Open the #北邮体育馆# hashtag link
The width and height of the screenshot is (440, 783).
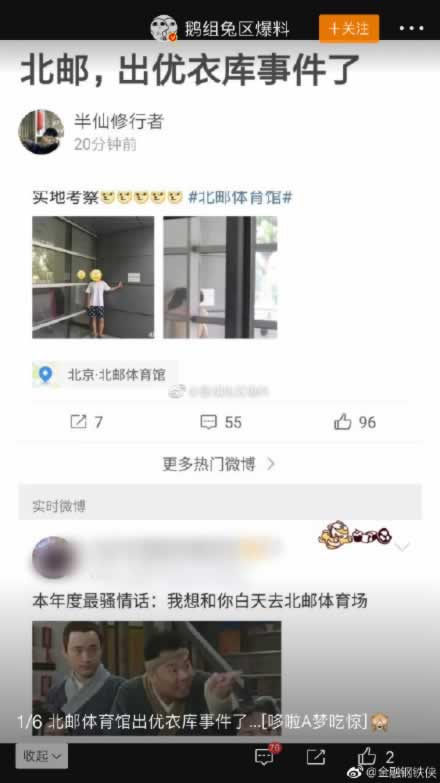point(240,198)
